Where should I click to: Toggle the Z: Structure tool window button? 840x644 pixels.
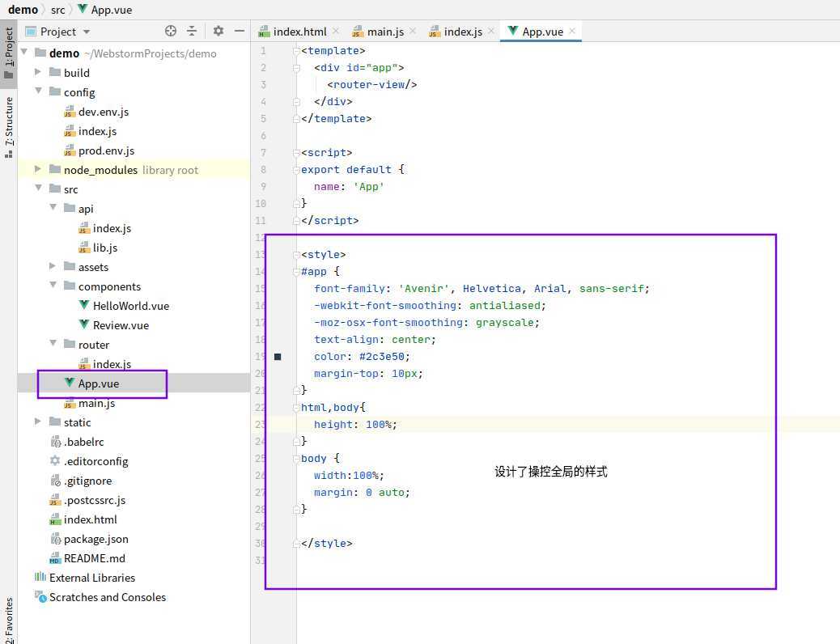click(x=9, y=128)
